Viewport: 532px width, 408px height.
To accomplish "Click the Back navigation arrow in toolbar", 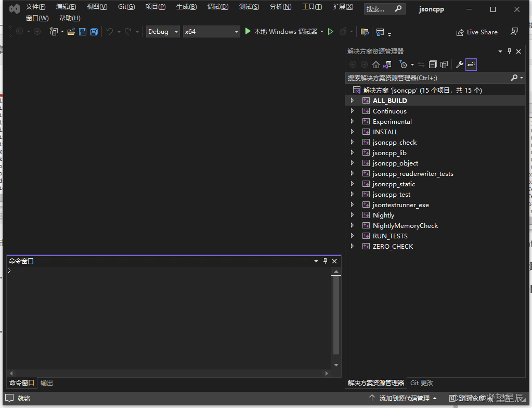I will [x=20, y=32].
